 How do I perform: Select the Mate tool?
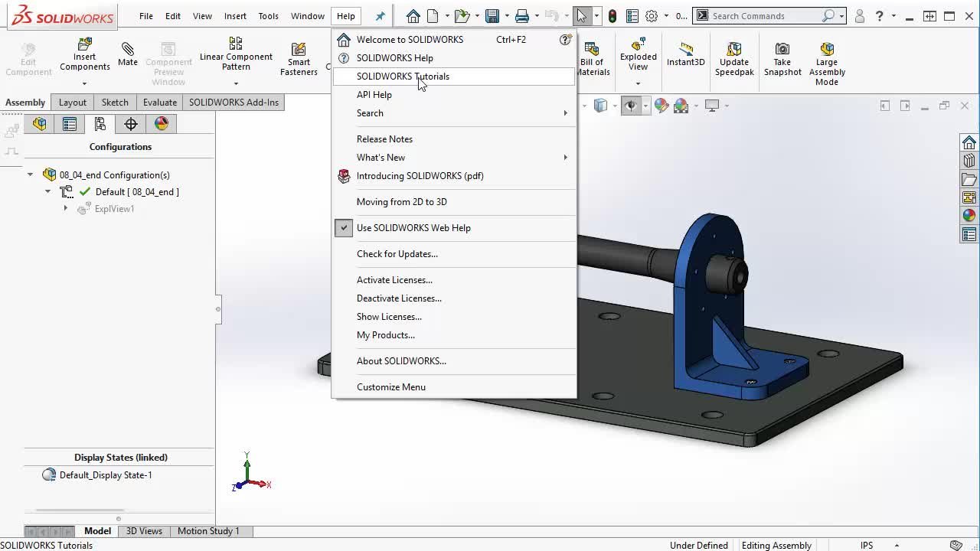(x=128, y=50)
